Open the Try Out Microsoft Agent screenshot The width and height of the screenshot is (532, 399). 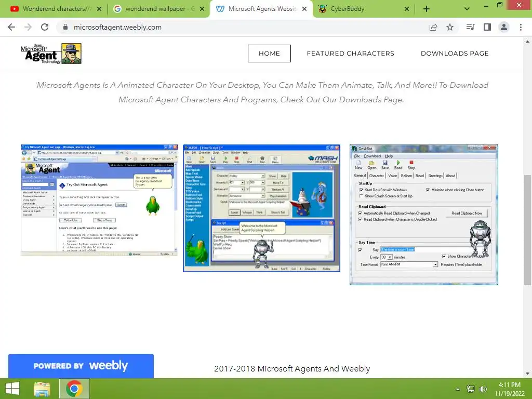(99, 200)
